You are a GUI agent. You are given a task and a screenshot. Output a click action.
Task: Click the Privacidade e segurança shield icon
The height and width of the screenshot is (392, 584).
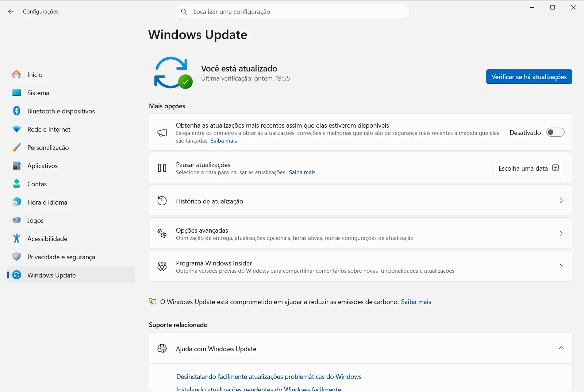16,257
